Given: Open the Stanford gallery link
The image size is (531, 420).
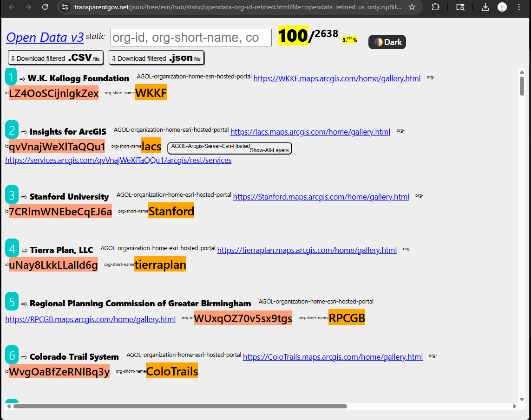Looking at the screenshot, I should [321, 197].
